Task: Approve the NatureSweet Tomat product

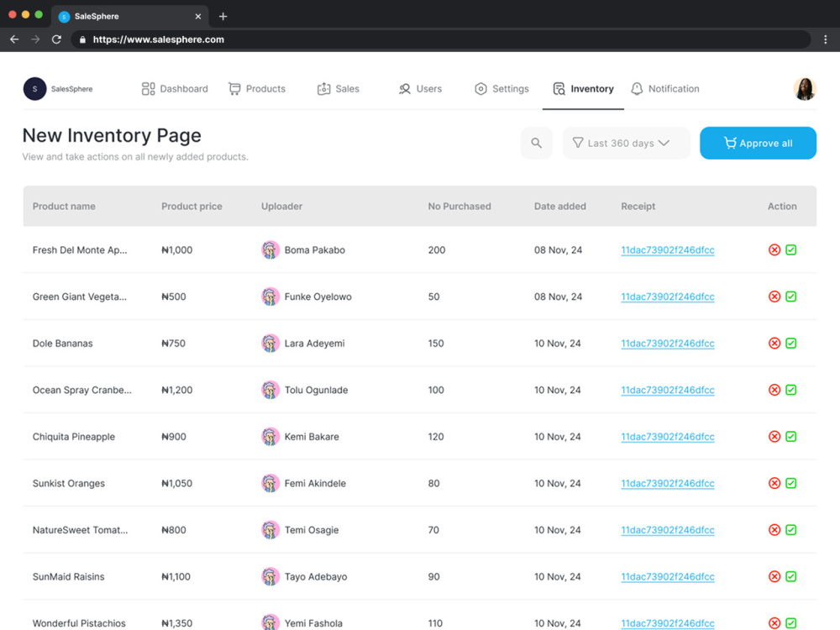Action: 790,529
